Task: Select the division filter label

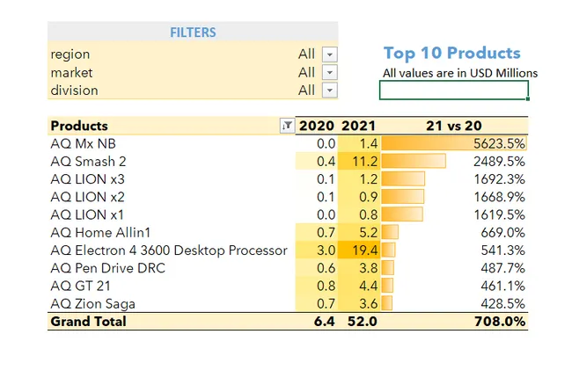Action: (x=75, y=90)
